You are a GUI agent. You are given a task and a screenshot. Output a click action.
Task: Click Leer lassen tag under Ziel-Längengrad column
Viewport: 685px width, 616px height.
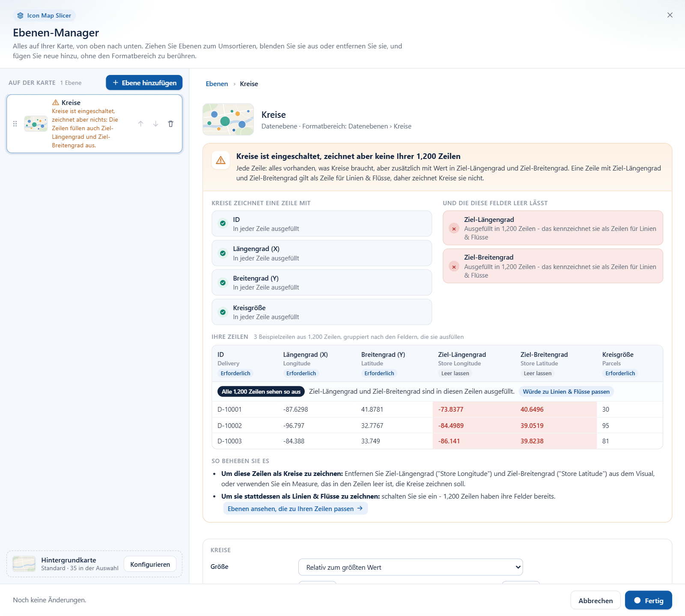455,373
